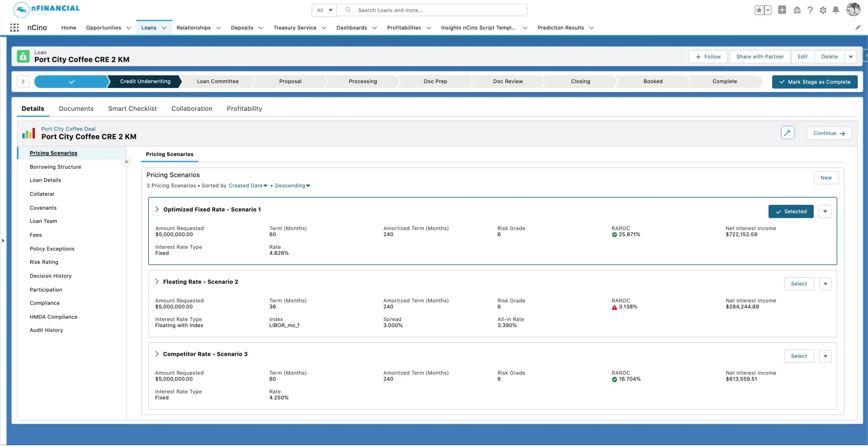Screen dimensions: 868x447
Task: Open the Setup gear icon
Action: (x=823, y=10)
